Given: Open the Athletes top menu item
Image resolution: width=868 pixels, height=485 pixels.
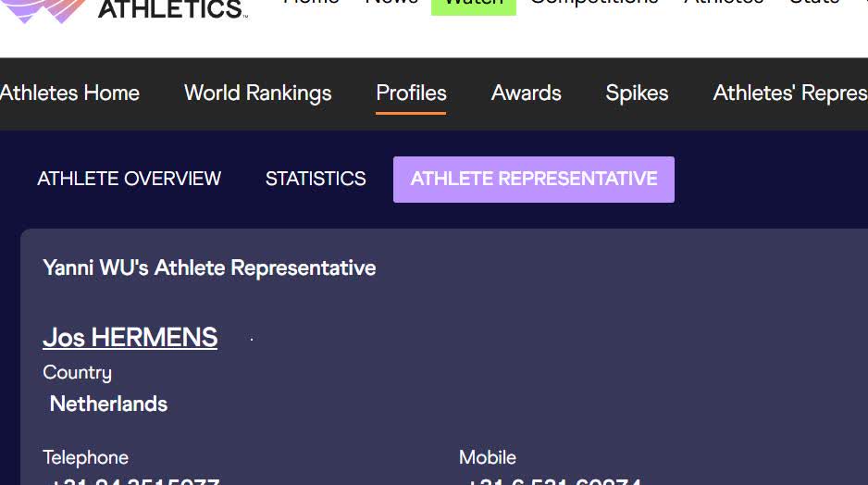Looking at the screenshot, I should [724, 4].
